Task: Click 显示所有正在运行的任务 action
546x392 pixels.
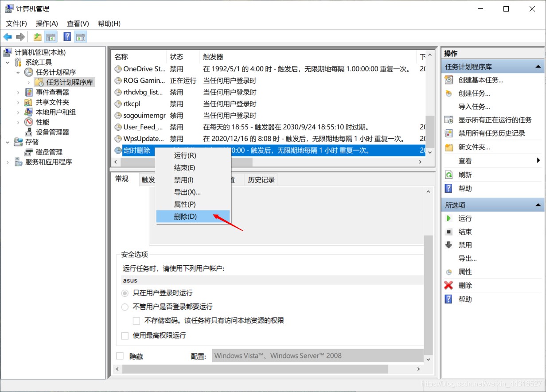Action: click(495, 120)
